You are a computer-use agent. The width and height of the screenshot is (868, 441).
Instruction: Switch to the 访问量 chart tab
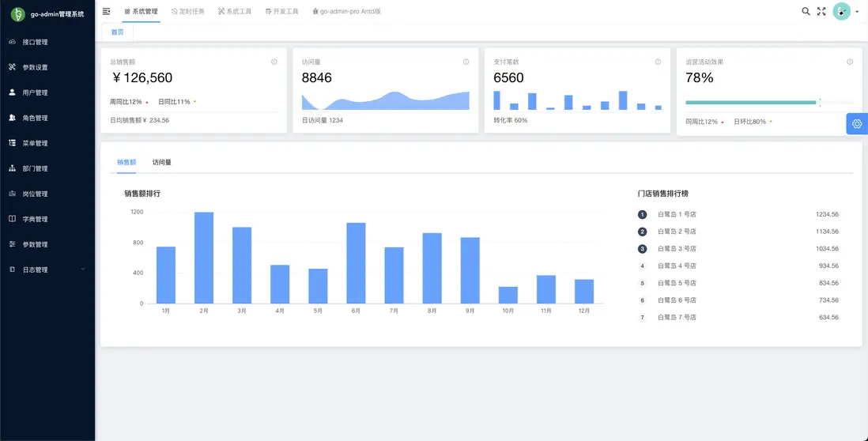tap(161, 163)
